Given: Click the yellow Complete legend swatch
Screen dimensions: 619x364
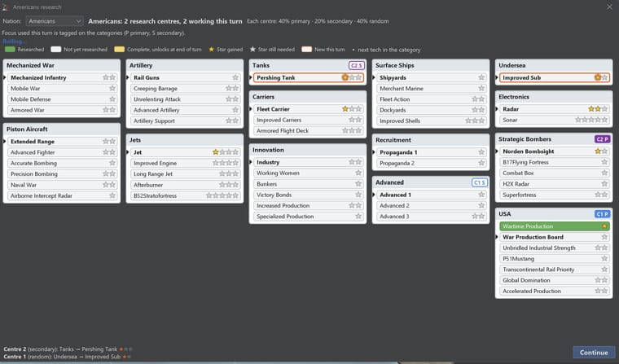Looking at the screenshot, I should pos(119,50).
